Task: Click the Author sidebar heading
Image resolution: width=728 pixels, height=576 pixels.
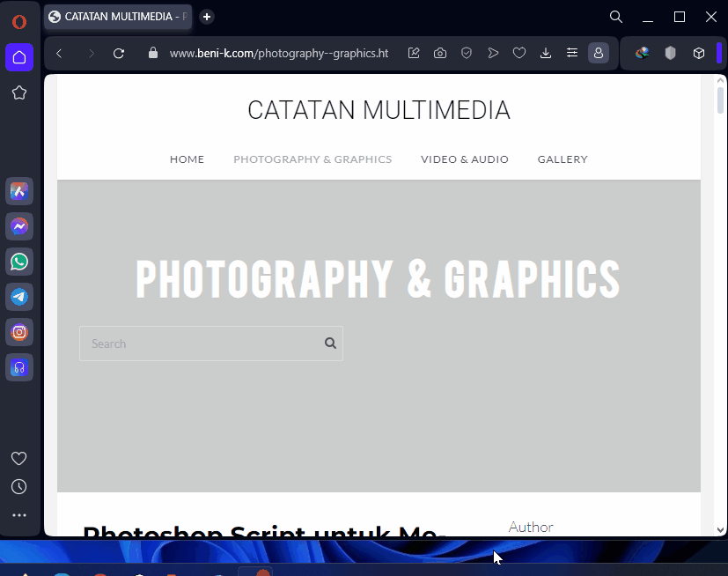Action: point(531,528)
